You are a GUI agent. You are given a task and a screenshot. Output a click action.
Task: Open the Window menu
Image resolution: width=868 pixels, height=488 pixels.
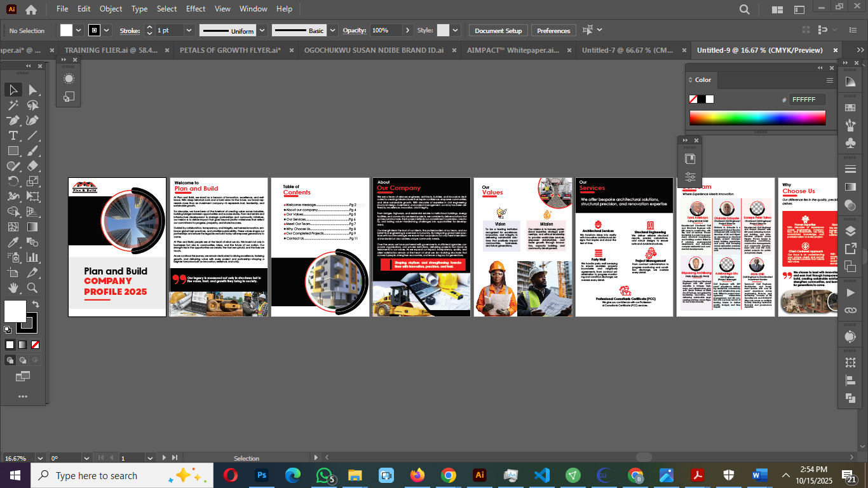pos(254,9)
